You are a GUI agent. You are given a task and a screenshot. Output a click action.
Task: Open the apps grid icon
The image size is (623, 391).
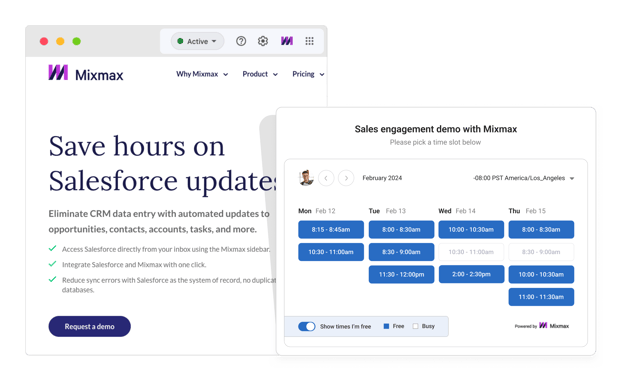point(310,41)
